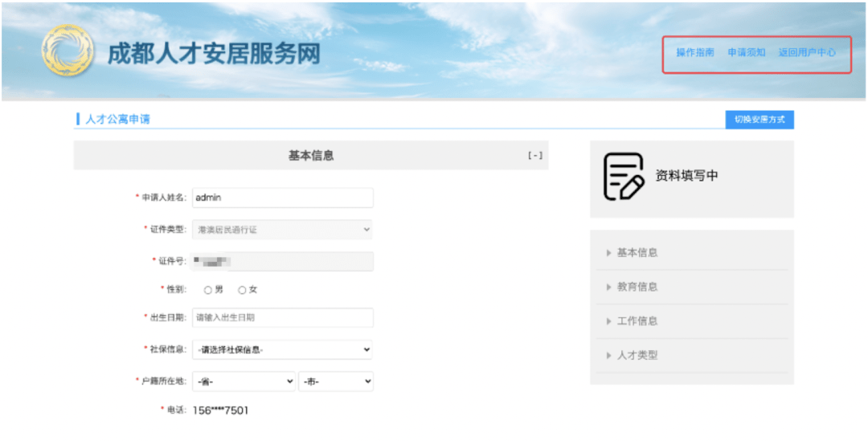Select the 女 gender radio button
The width and height of the screenshot is (868, 441).
coord(242,290)
